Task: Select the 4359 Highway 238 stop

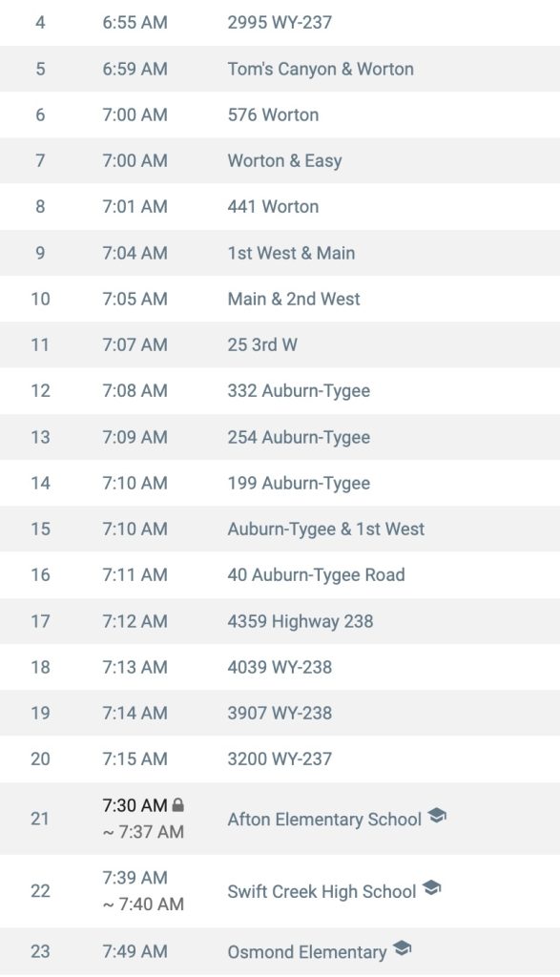Action: point(280,621)
